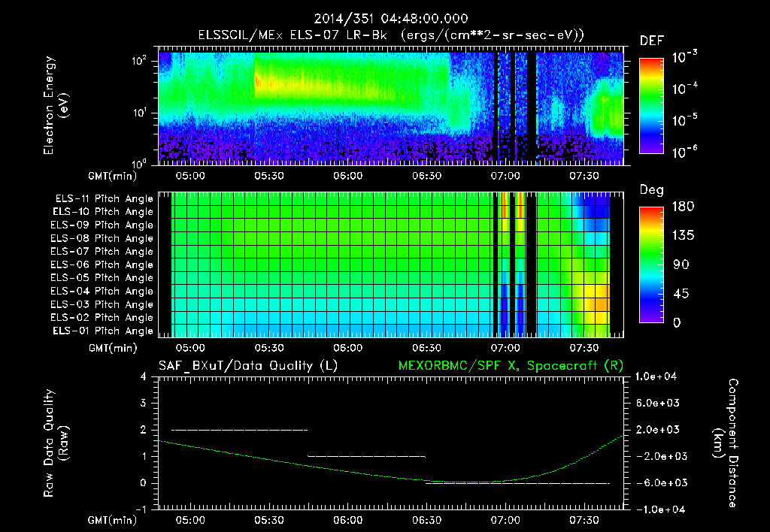Click the Raw Data Quality (Raw) axis title
Viewport: 770px width, 532px height.
pyautogui.click(x=56, y=443)
